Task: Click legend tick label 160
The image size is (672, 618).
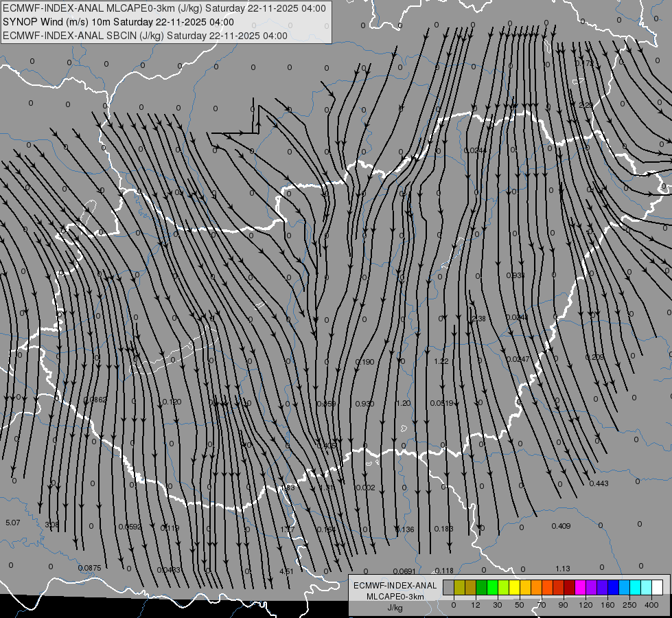Action: (607, 605)
